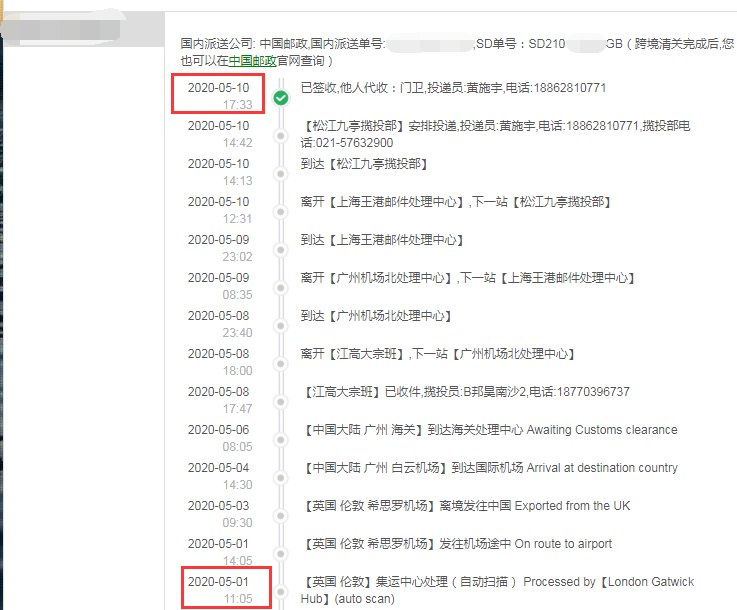Select the timeline dot for the 08:35 entry
737x610 pixels.
pyautogui.click(x=281, y=287)
